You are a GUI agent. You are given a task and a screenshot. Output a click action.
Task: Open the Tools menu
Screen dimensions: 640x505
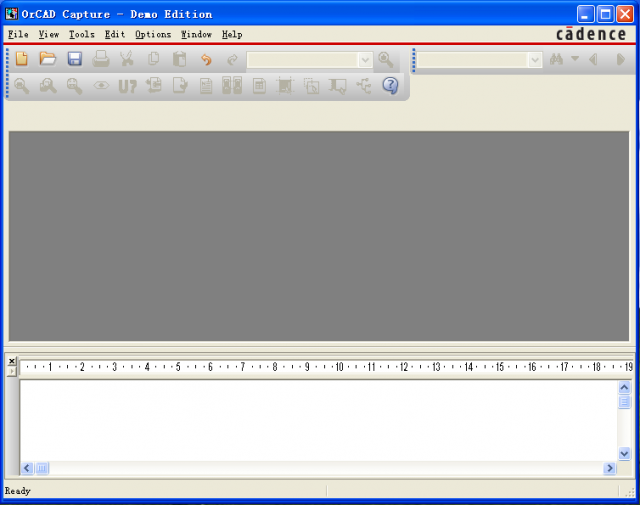coord(82,34)
